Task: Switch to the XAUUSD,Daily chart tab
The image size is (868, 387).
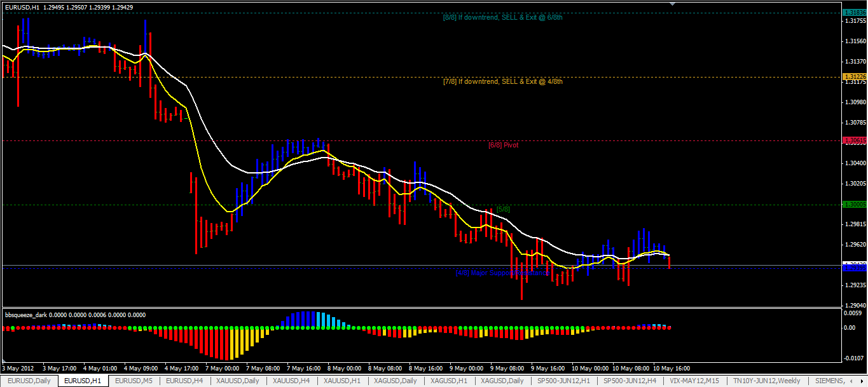Action: pos(237,381)
